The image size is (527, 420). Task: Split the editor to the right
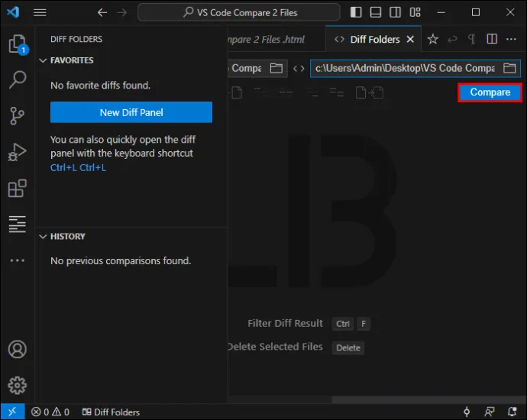pos(492,39)
